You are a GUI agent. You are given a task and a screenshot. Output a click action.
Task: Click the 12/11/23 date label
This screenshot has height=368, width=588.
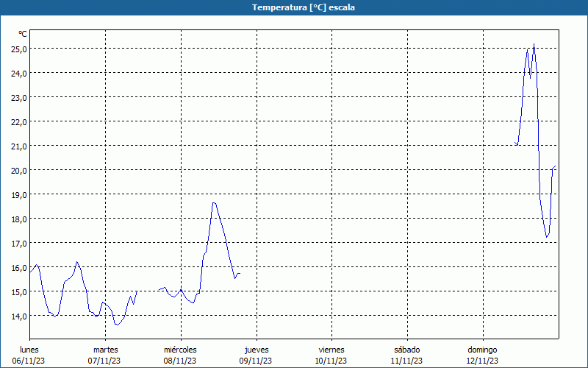(482, 361)
